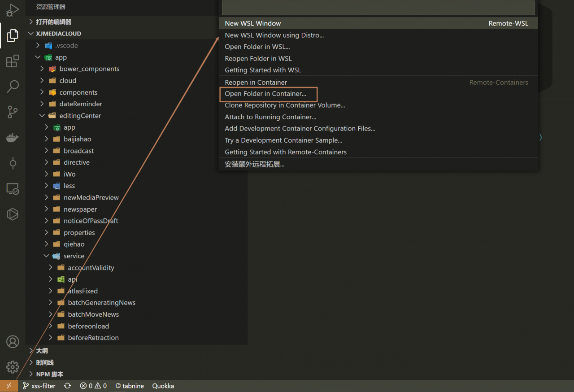This screenshot has width=574, height=392.
Task: Expand the 大纲 outline section
Action: pos(136,351)
